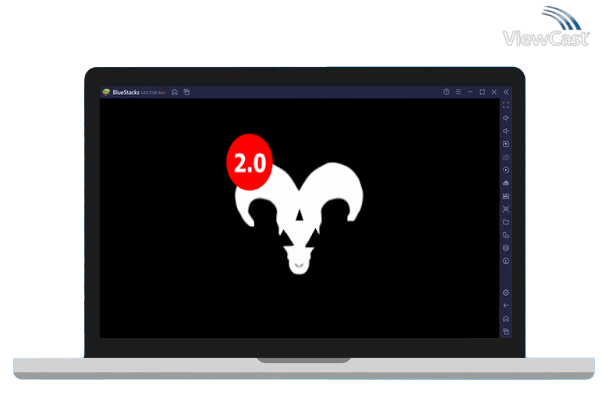Screen dimensions: 602x414
Task: Open the hamburger menu in title bar
Action: click(x=458, y=92)
